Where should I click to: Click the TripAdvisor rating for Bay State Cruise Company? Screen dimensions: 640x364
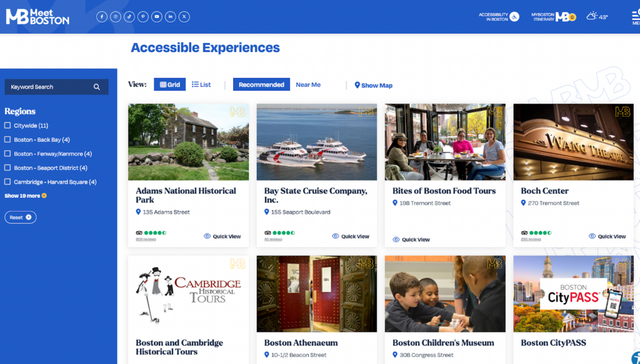pos(279,233)
